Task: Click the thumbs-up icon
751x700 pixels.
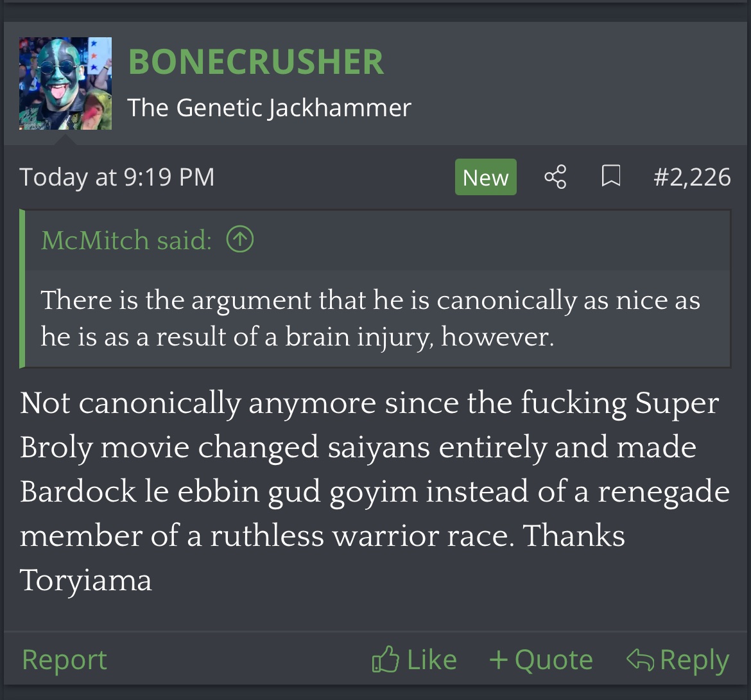Action: click(385, 660)
